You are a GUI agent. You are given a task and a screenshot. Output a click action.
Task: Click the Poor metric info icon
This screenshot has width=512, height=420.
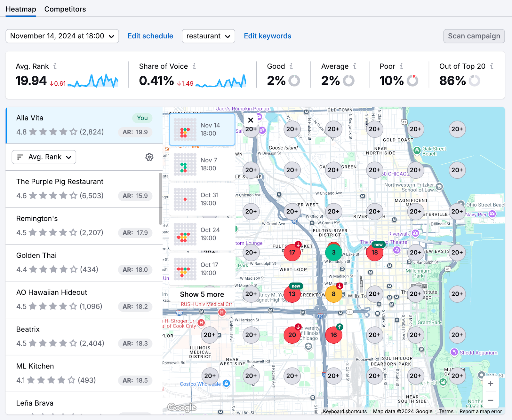[401, 66]
